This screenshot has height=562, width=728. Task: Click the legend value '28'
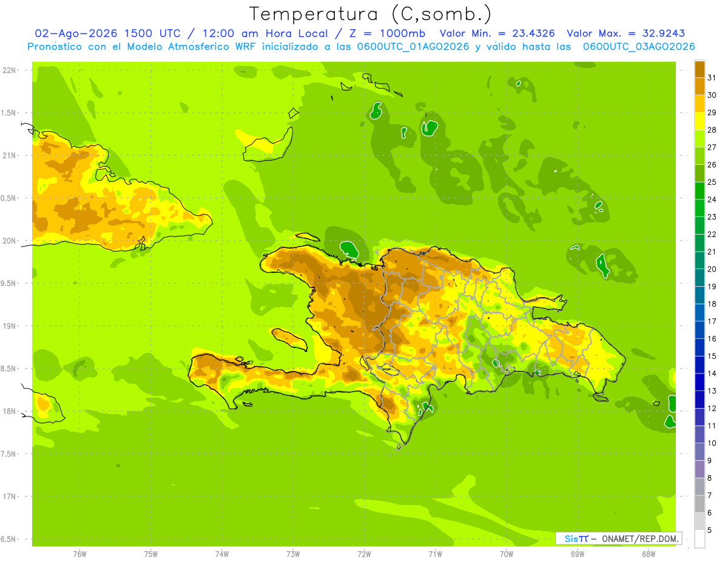[x=712, y=130]
